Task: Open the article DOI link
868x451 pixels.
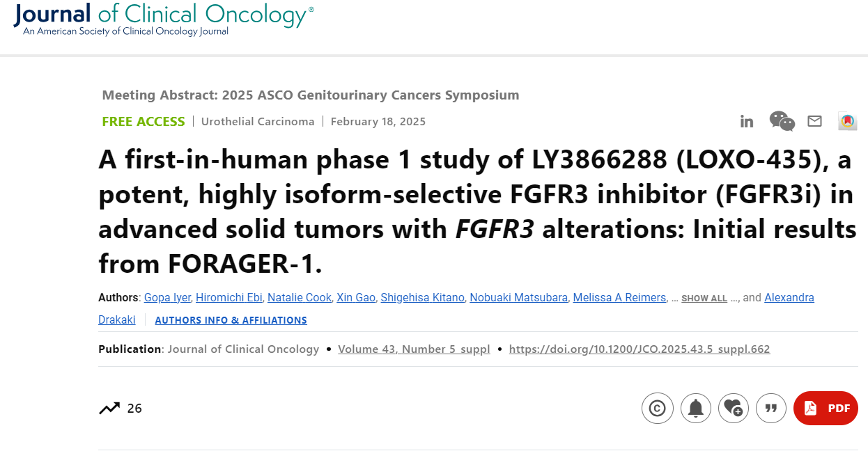Action: (x=640, y=349)
